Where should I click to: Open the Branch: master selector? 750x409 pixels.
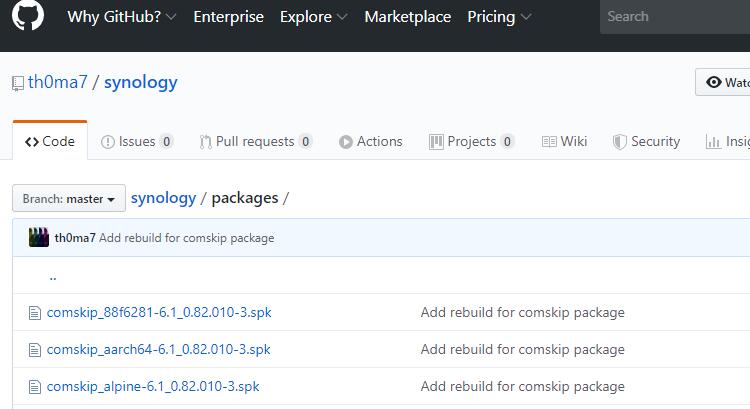[x=69, y=199]
